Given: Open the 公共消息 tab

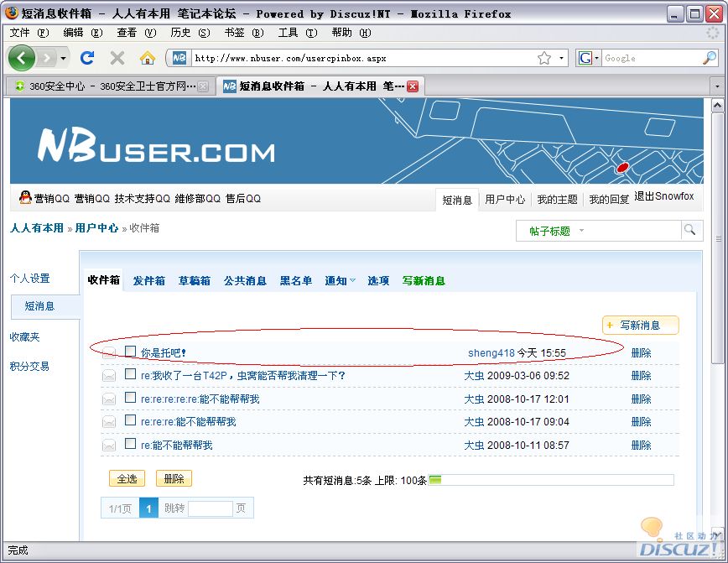Looking at the screenshot, I should pyautogui.click(x=245, y=280).
